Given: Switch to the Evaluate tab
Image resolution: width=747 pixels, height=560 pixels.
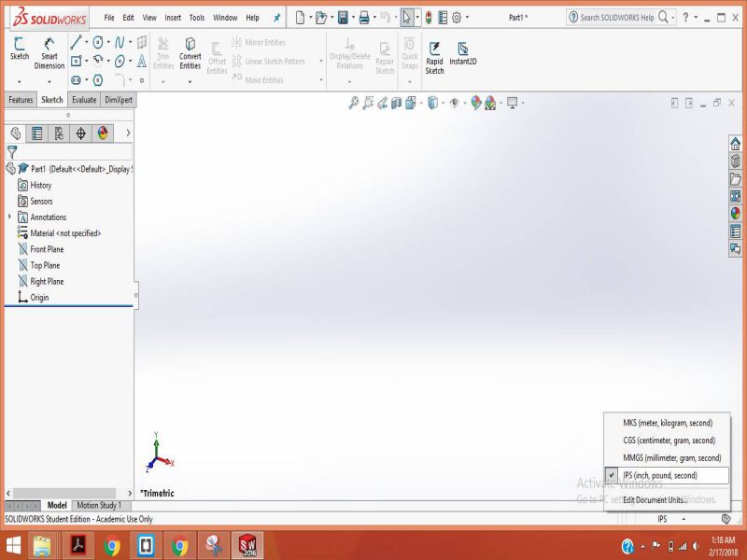Looking at the screenshot, I should coord(84,100).
